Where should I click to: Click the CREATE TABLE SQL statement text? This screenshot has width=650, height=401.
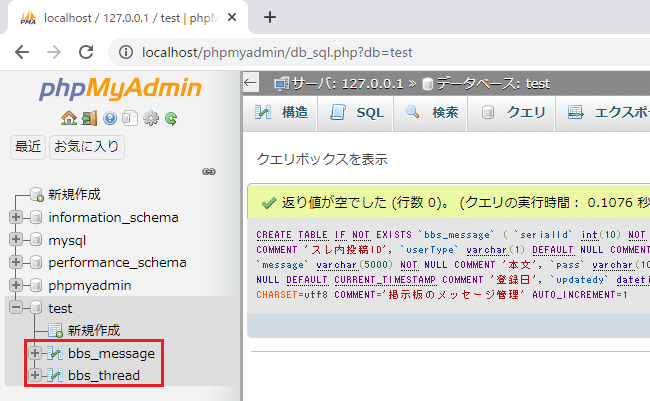(x=452, y=265)
